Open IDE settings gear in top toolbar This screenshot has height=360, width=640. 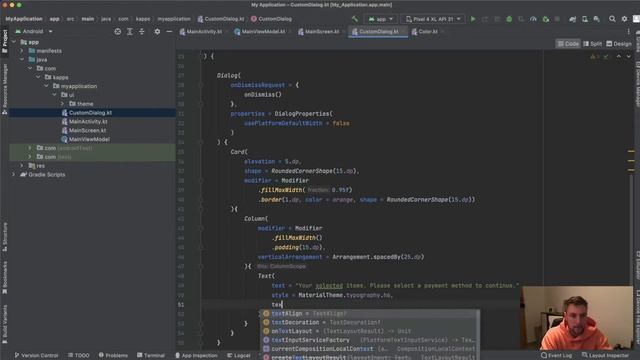coord(624,19)
